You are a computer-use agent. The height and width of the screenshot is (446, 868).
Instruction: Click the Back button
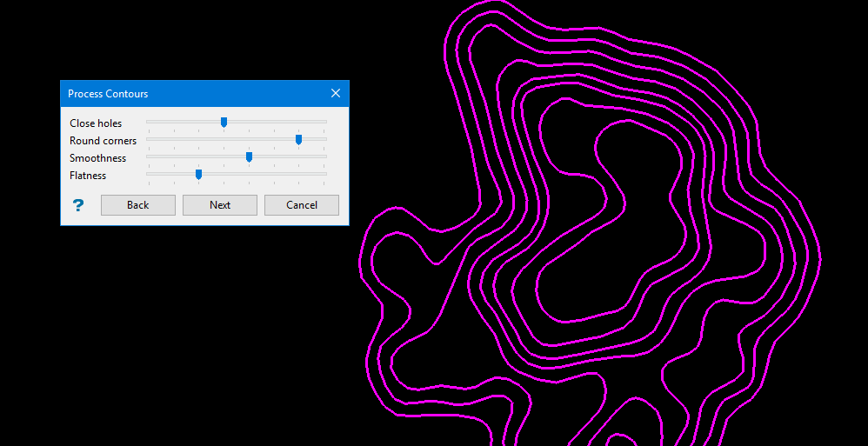(x=137, y=204)
